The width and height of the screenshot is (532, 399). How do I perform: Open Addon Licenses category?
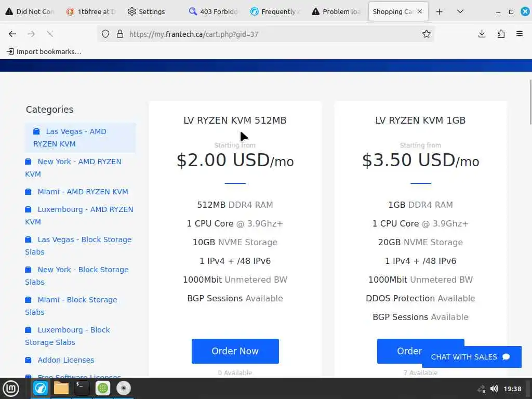[x=60, y=360]
